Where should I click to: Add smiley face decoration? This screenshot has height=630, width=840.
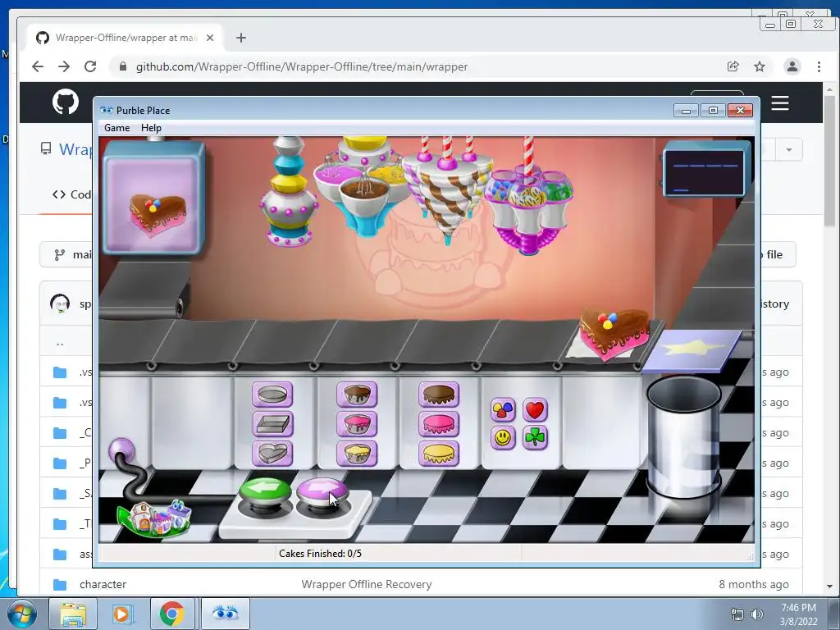pyautogui.click(x=503, y=438)
